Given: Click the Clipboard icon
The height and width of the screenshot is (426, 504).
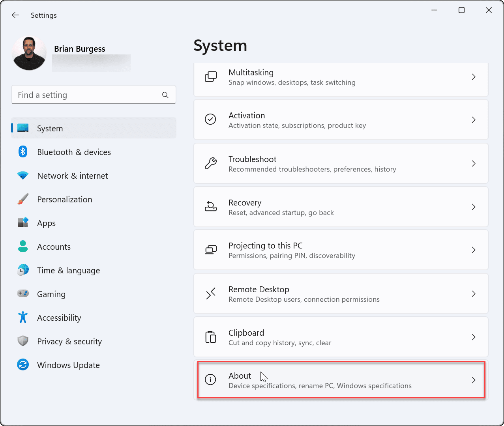Looking at the screenshot, I should click(211, 337).
